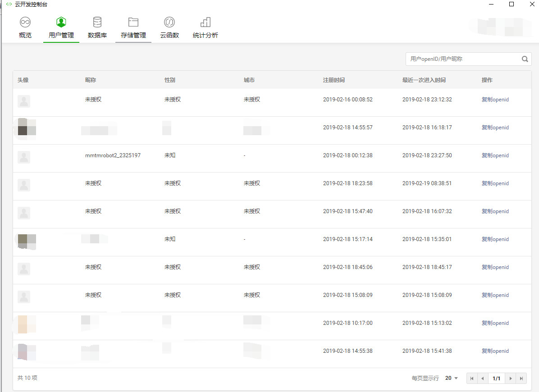
Task: Switch to the 云函数 tab label
Action: (169, 35)
